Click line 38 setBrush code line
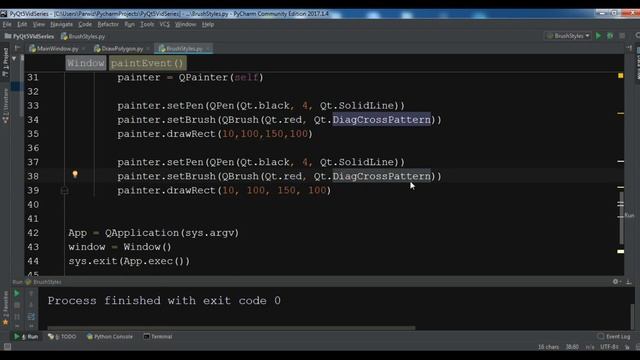Image resolution: width=640 pixels, height=360 pixels. tap(279, 176)
